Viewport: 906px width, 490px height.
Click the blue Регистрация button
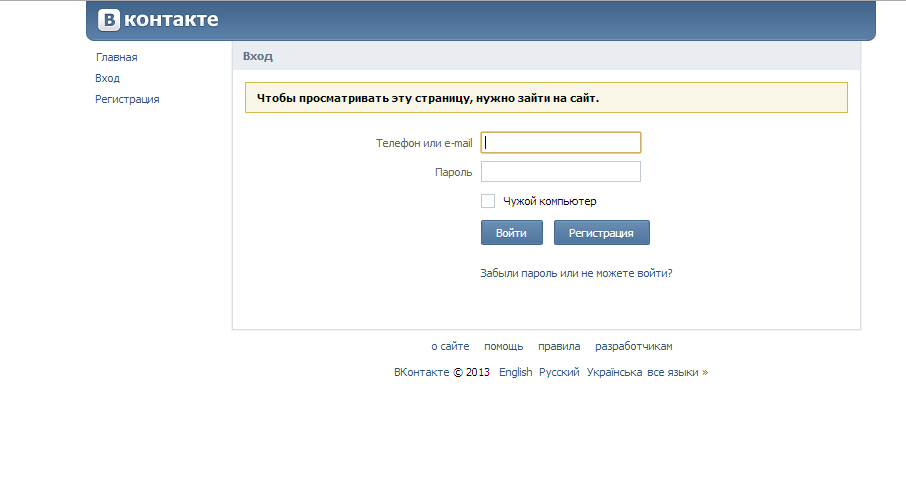(x=601, y=233)
